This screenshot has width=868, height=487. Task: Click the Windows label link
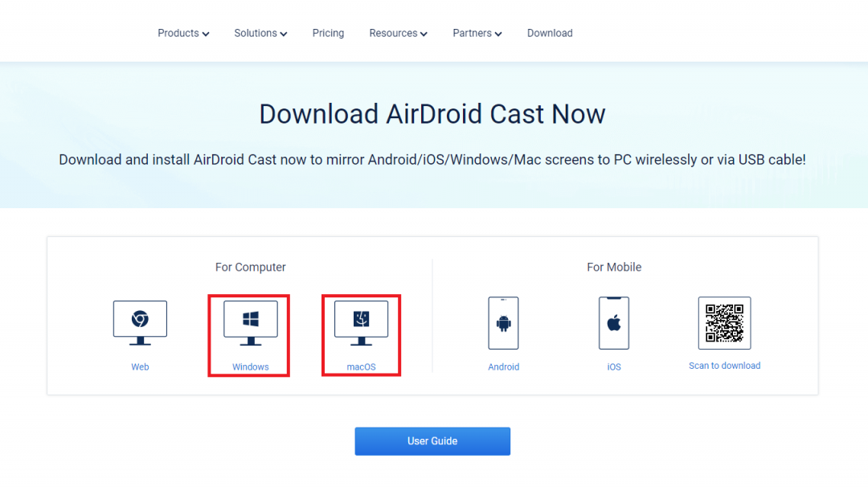point(248,366)
